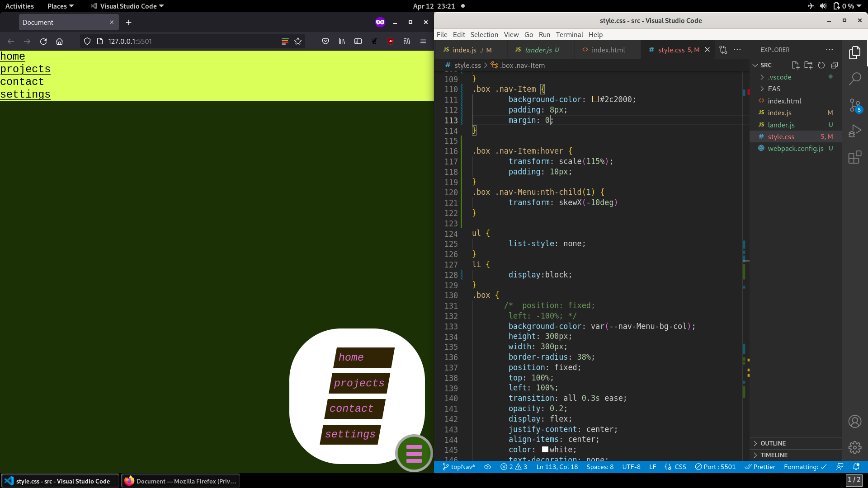Image resolution: width=868 pixels, height=488 pixels.
Task: Expand the TIMELINE section
Action: 774,455
